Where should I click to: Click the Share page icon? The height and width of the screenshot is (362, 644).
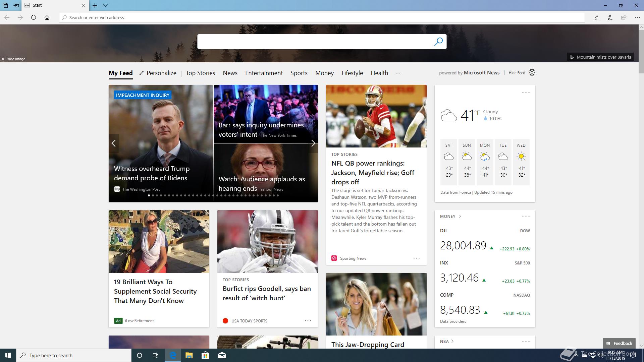click(624, 17)
